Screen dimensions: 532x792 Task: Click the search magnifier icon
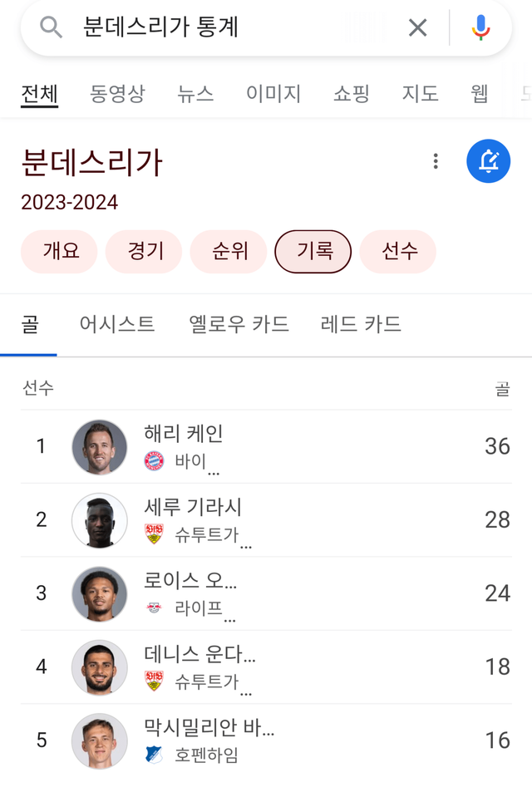(51, 28)
